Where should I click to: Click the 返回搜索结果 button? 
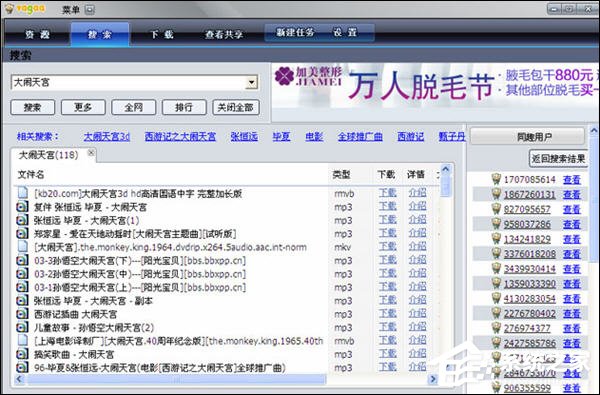coord(558,158)
